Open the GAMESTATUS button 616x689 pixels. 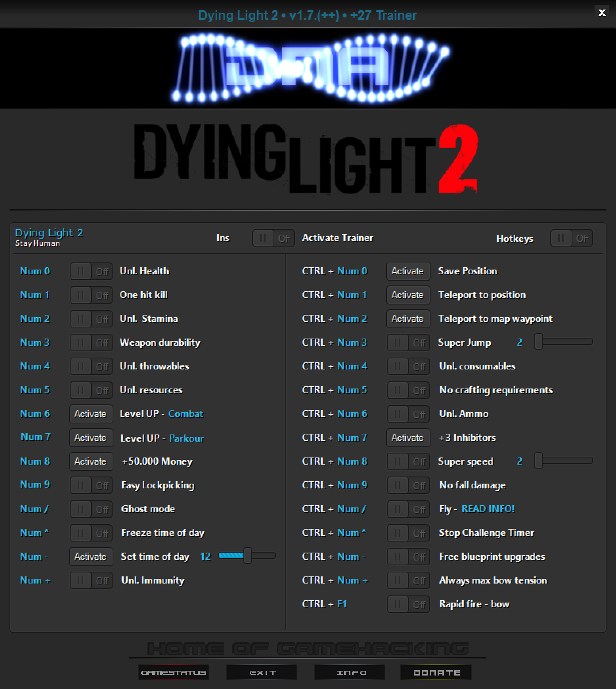click(x=174, y=672)
